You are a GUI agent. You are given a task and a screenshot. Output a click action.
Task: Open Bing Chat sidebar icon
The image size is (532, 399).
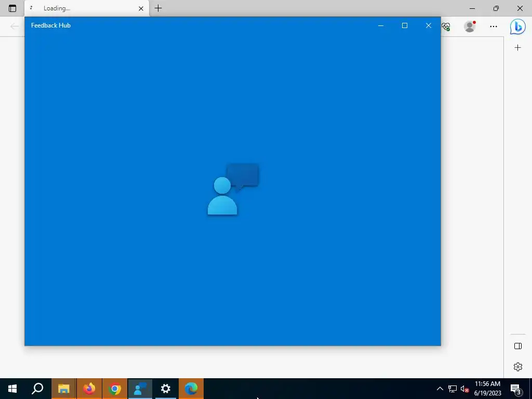(x=518, y=26)
